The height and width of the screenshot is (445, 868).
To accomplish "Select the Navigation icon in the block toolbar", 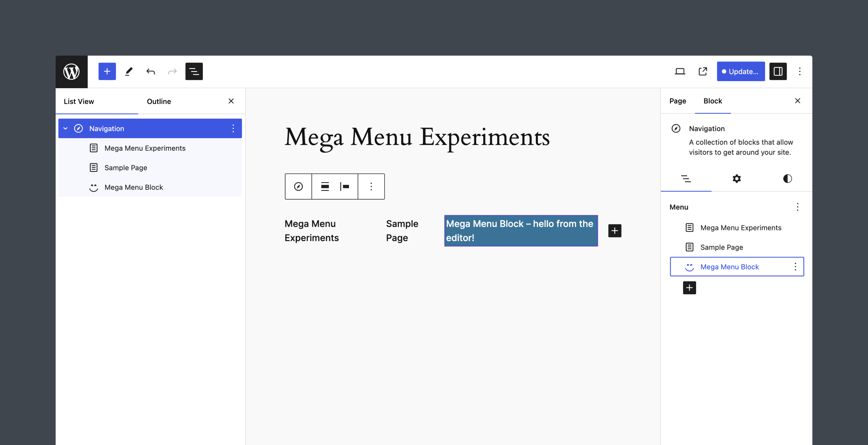I will click(298, 186).
